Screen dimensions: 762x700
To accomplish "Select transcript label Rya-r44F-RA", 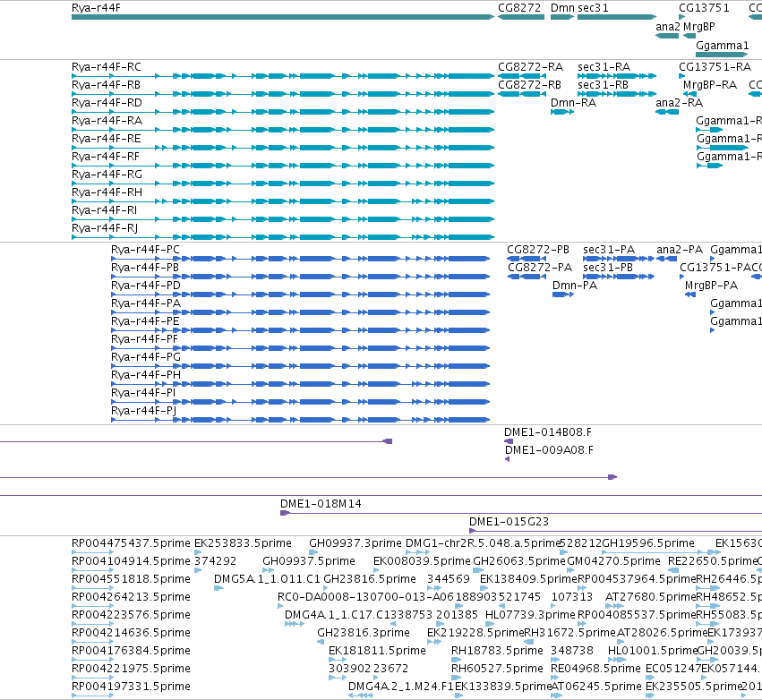I will pyautogui.click(x=107, y=121).
